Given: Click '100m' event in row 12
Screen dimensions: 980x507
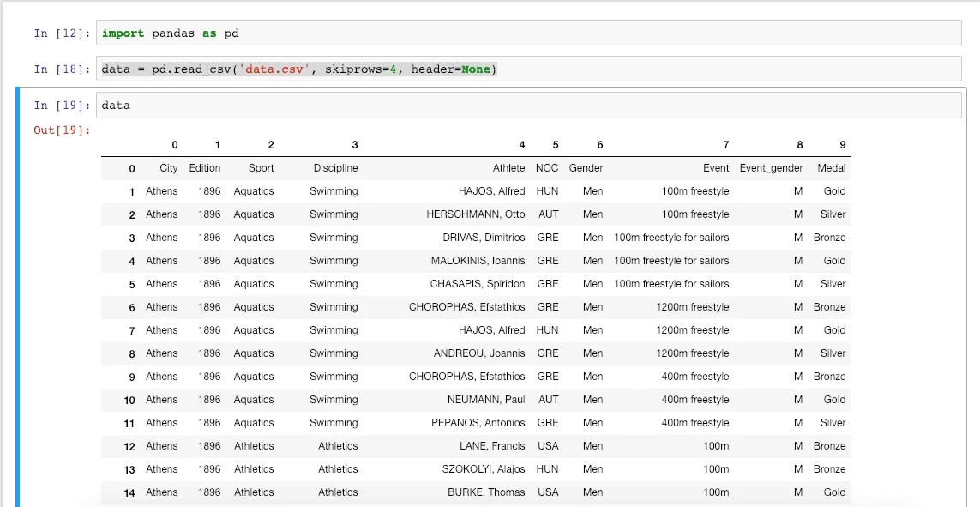Looking at the screenshot, I should [716, 446].
